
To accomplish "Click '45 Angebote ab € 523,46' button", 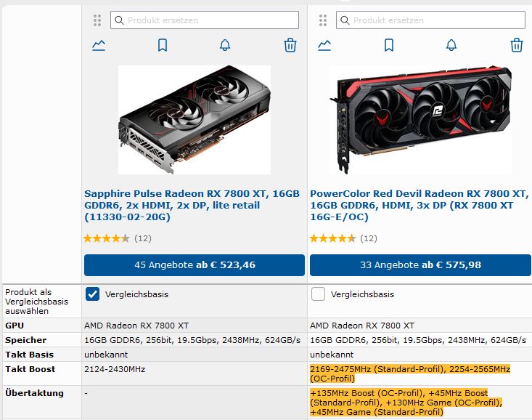I will point(195,265).
